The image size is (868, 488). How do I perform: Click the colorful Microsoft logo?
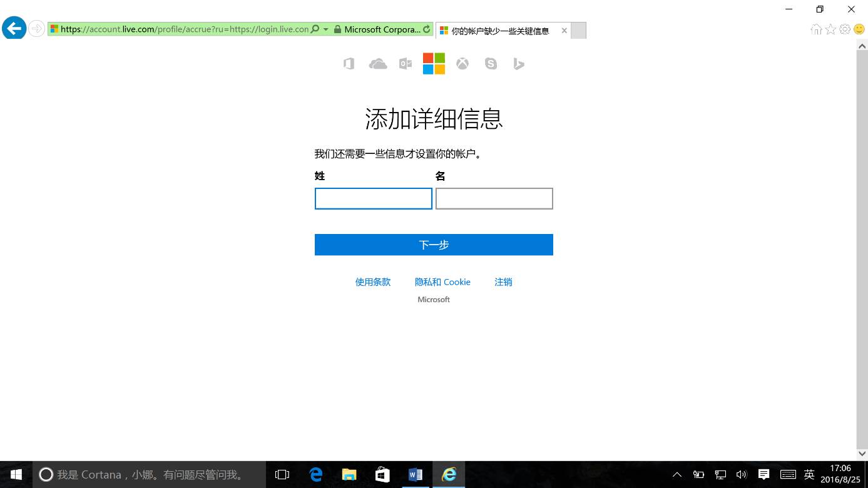tap(434, 63)
